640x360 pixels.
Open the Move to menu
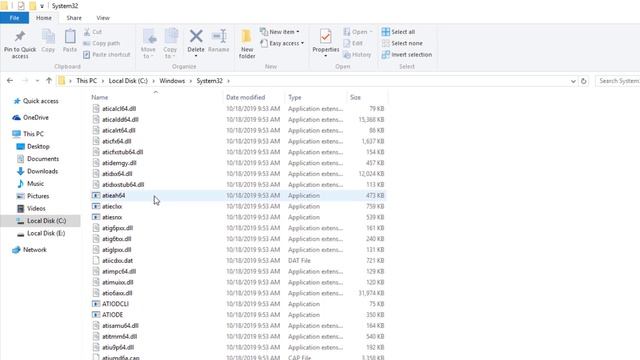point(148,44)
